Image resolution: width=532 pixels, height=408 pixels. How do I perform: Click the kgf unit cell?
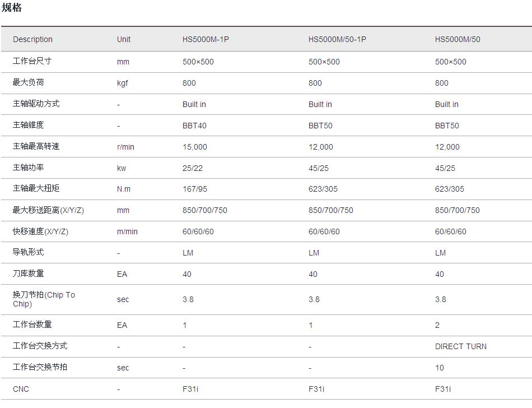coord(123,83)
